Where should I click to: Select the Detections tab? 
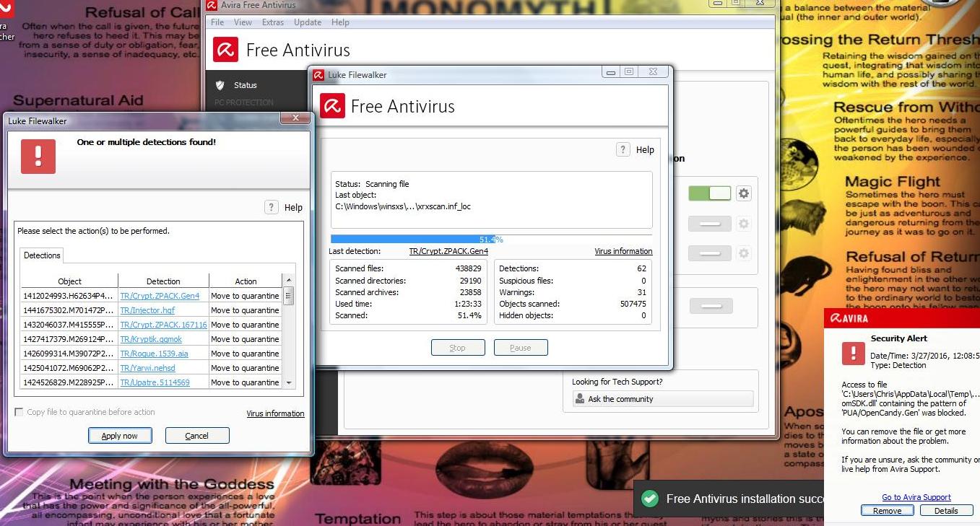pyautogui.click(x=42, y=255)
